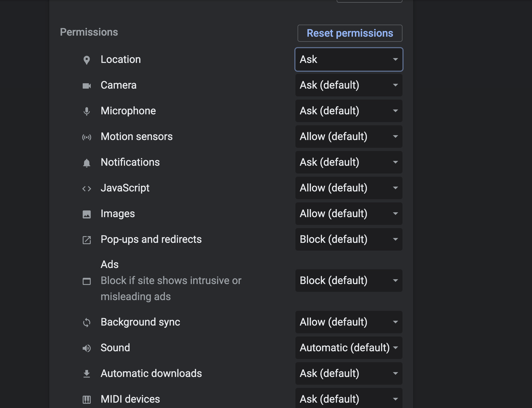The width and height of the screenshot is (532, 408).
Task: Click the Camera permission icon
Action: click(x=86, y=86)
